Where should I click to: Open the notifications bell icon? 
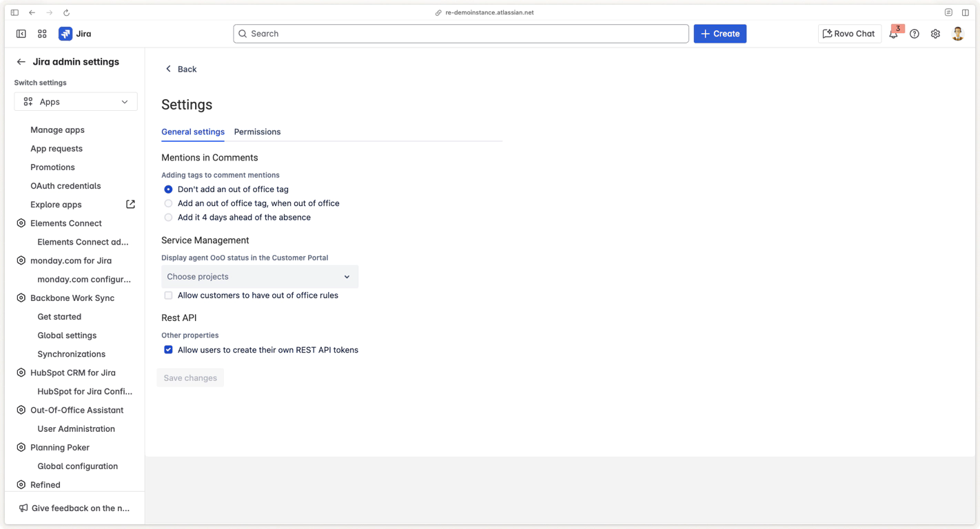click(x=893, y=34)
